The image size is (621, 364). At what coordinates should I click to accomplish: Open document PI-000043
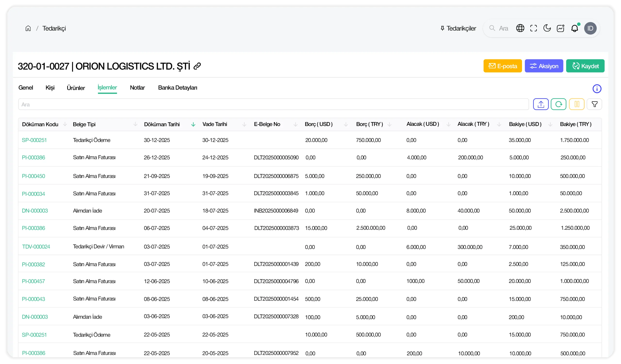pyautogui.click(x=33, y=299)
